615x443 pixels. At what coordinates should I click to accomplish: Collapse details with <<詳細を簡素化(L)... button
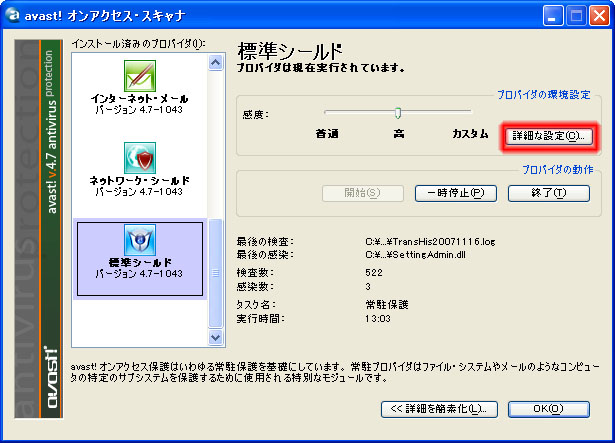(439, 409)
